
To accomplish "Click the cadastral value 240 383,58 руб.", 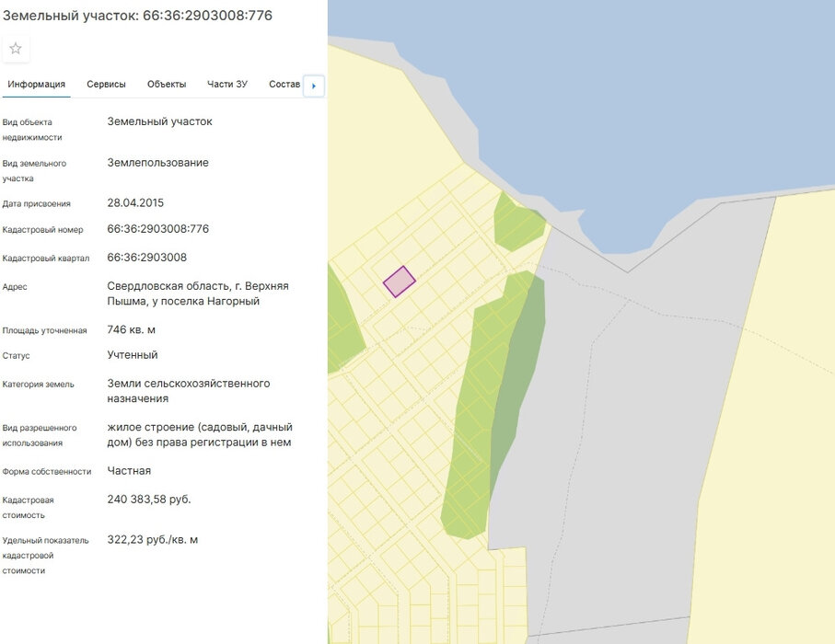I will (x=149, y=500).
